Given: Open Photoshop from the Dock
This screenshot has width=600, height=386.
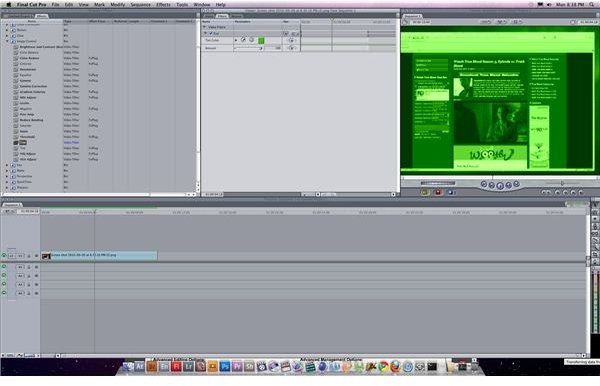Looking at the screenshot, I should [225, 367].
